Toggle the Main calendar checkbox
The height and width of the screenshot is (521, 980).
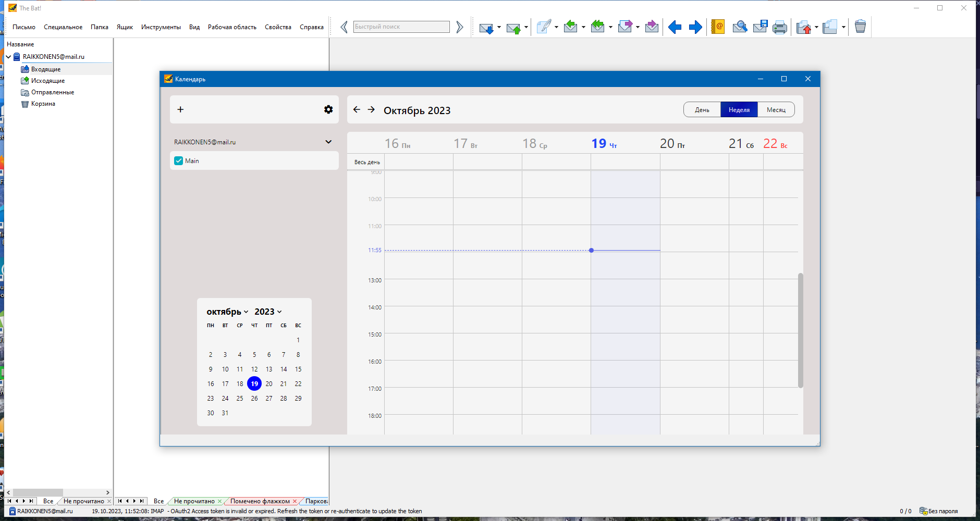coord(179,161)
